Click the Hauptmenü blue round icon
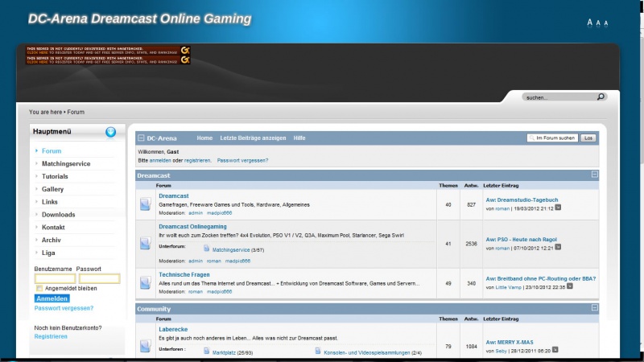 [110, 132]
